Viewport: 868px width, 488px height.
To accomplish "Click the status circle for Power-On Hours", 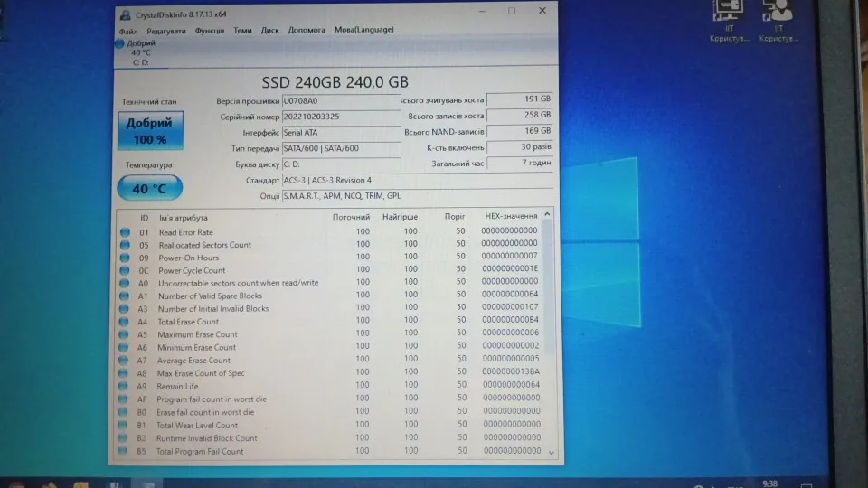I will coord(125,258).
